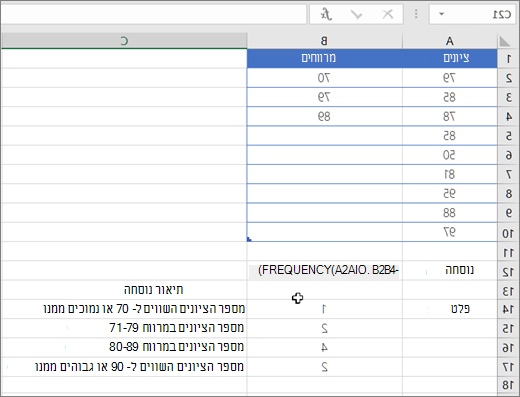This screenshot has height=397, width=520.
Task: Select cell B17 containing 2
Action: [324, 367]
